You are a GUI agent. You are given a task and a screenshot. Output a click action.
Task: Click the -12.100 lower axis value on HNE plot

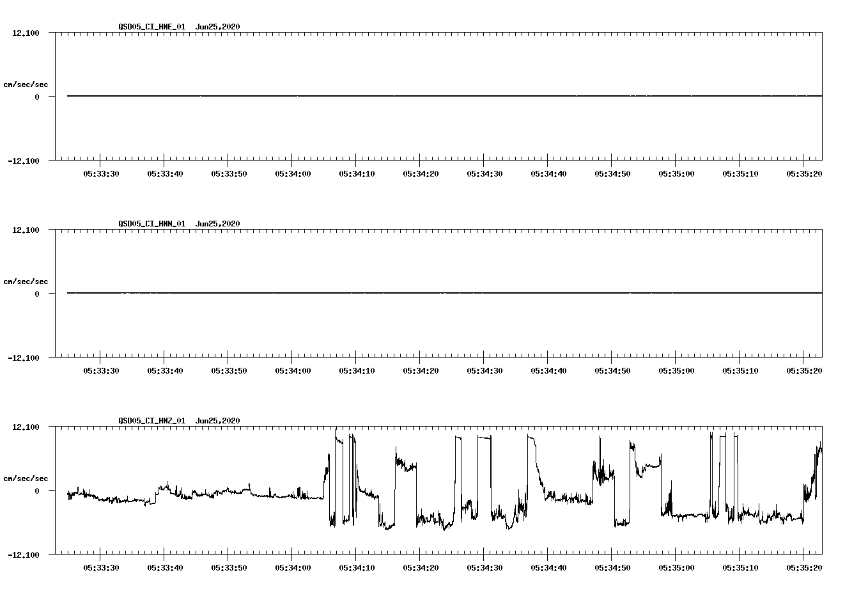(24, 161)
